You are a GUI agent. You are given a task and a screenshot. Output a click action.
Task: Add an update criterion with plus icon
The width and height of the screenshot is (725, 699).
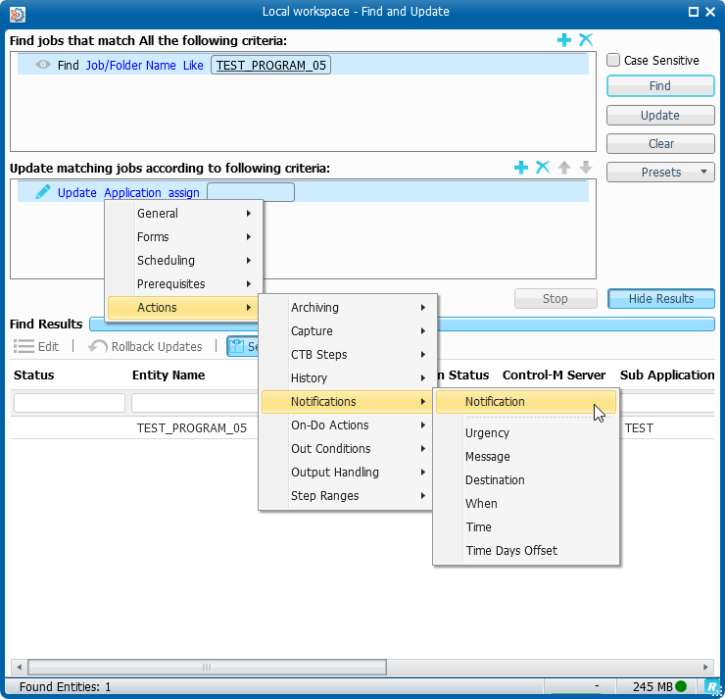point(521,168)
